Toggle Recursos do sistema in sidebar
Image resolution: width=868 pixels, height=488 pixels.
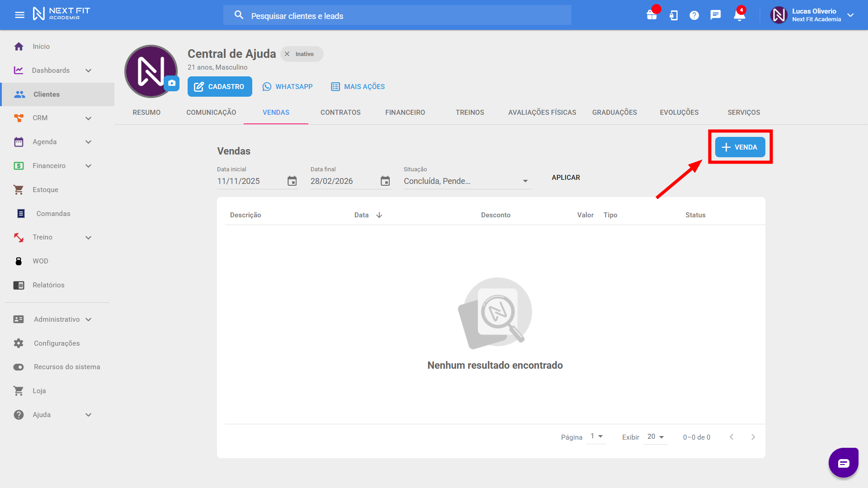coord(19,367)
